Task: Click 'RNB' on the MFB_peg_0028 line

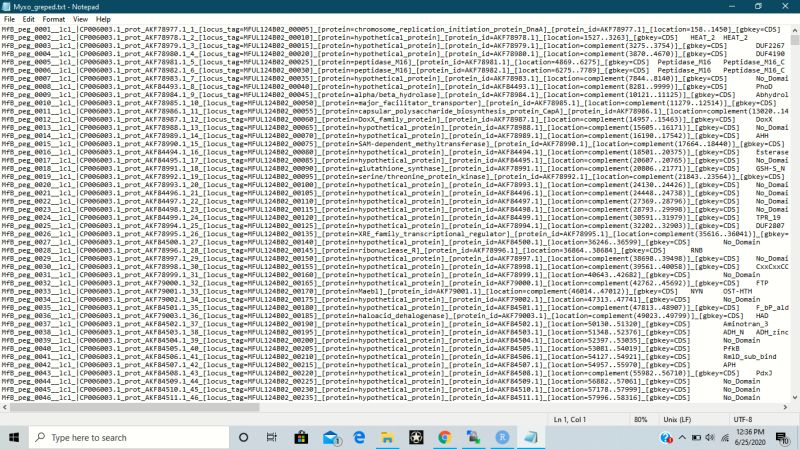Action: pyautogui.click(x=696, y=250)
